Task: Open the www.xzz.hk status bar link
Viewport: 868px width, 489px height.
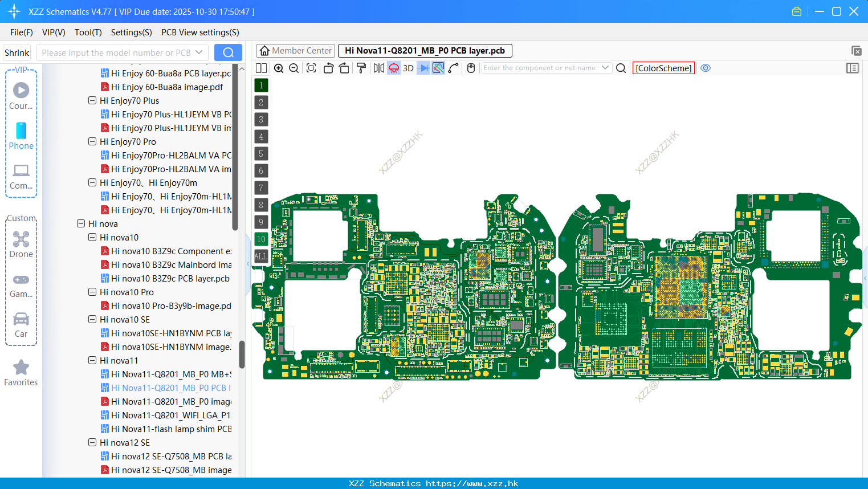Action: pos(472,483)
